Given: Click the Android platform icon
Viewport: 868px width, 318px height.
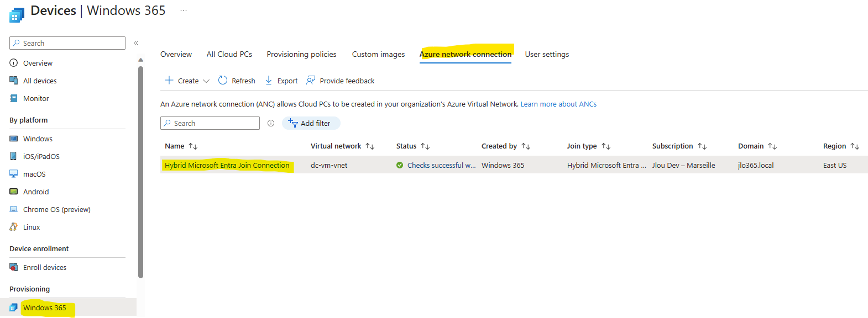Looking at the screenshot, I should (14, 192).
